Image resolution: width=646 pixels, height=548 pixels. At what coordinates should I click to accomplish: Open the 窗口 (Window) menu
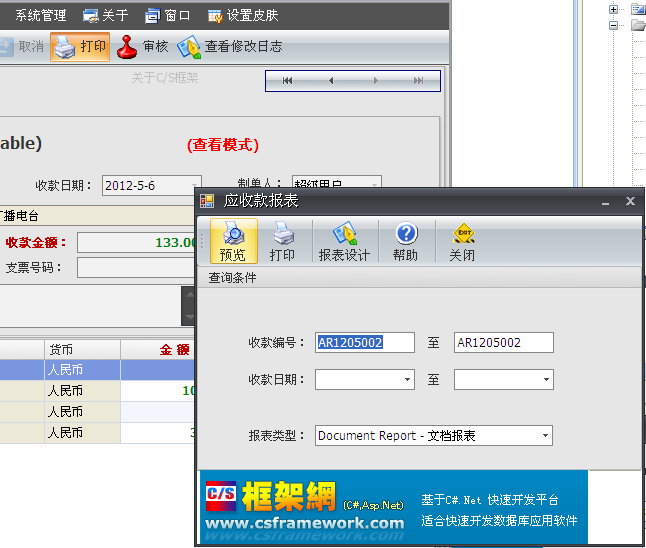(167, 15)
